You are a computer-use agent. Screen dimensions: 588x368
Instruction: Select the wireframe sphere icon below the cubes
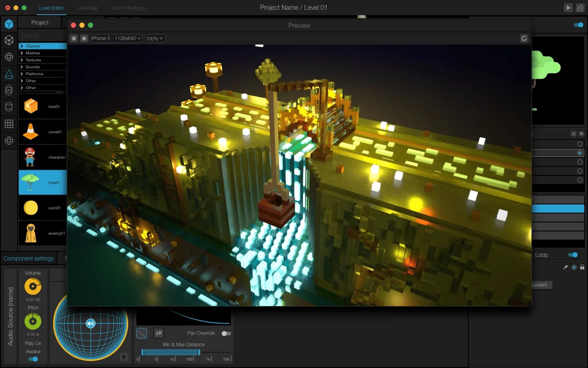pyautogui.click(x=9, y=57)
